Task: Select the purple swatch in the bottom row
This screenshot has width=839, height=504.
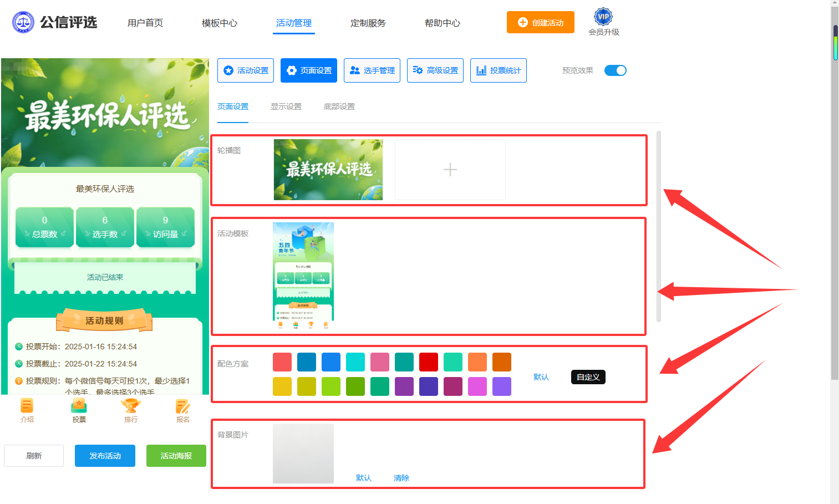Action: coord(404,386)
